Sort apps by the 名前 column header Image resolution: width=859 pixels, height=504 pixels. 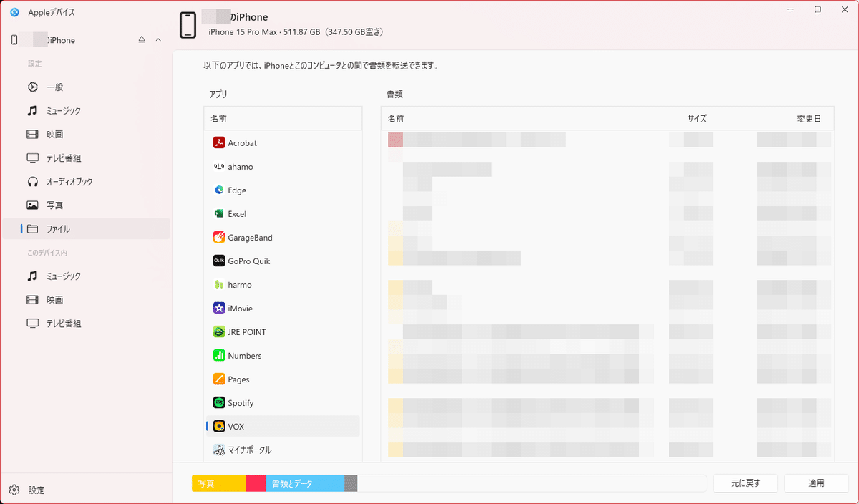point(283,118)
